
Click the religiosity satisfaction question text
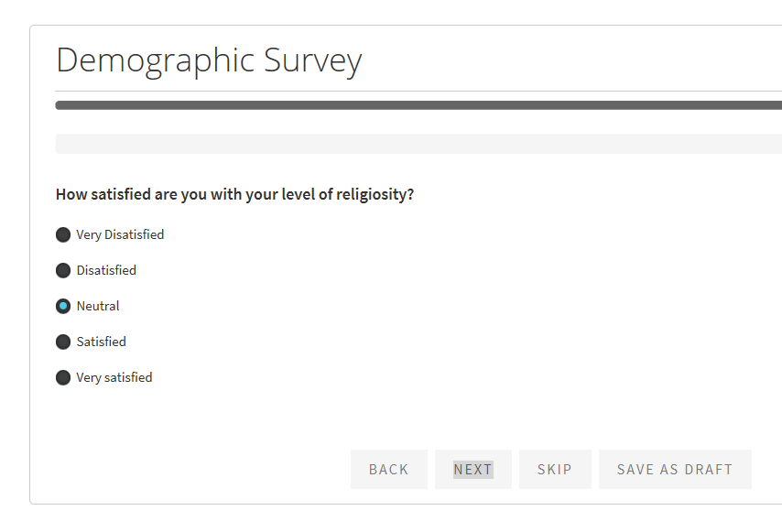point(234,194)
